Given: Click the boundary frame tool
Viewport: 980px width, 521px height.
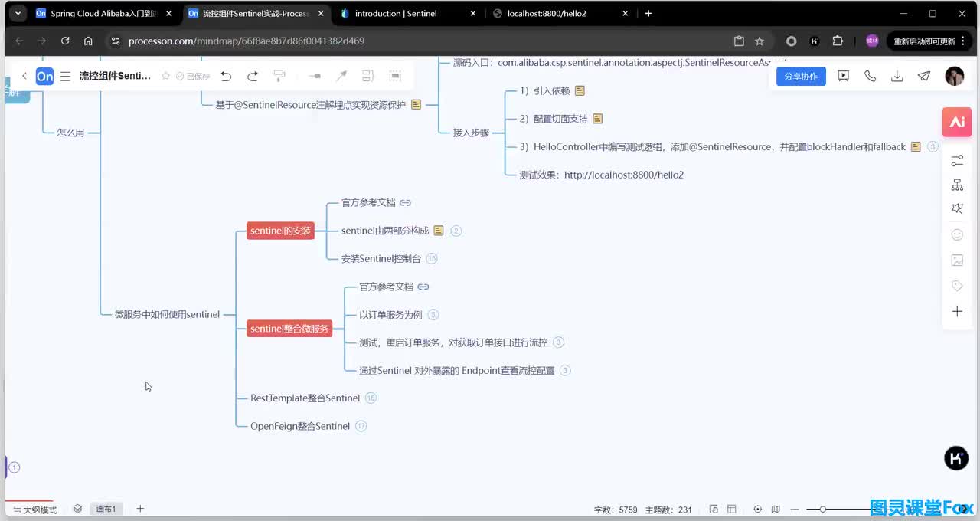Looking at the screenshot, I should (x=395, y=76).
